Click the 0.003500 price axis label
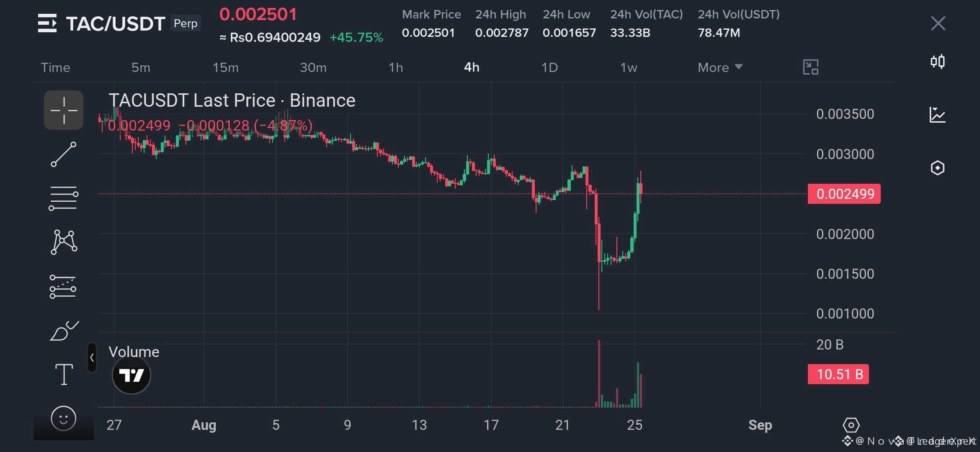This screenshot has width=980, height=452. click(845, 114)
